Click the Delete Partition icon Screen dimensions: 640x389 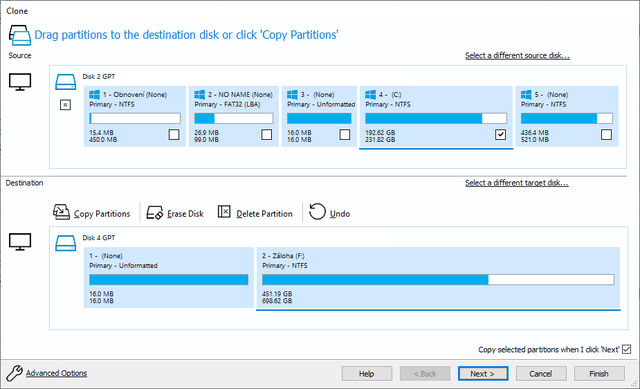point(224,211)
